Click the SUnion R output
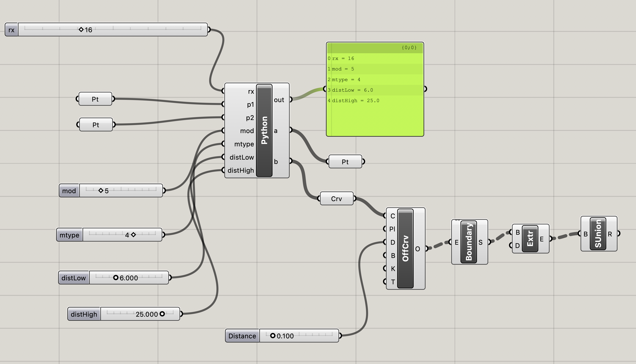 [x=610, y=234]
